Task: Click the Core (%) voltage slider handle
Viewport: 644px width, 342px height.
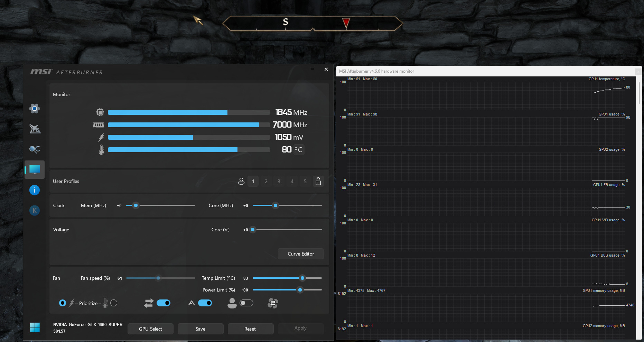Action: pos(253,230)
